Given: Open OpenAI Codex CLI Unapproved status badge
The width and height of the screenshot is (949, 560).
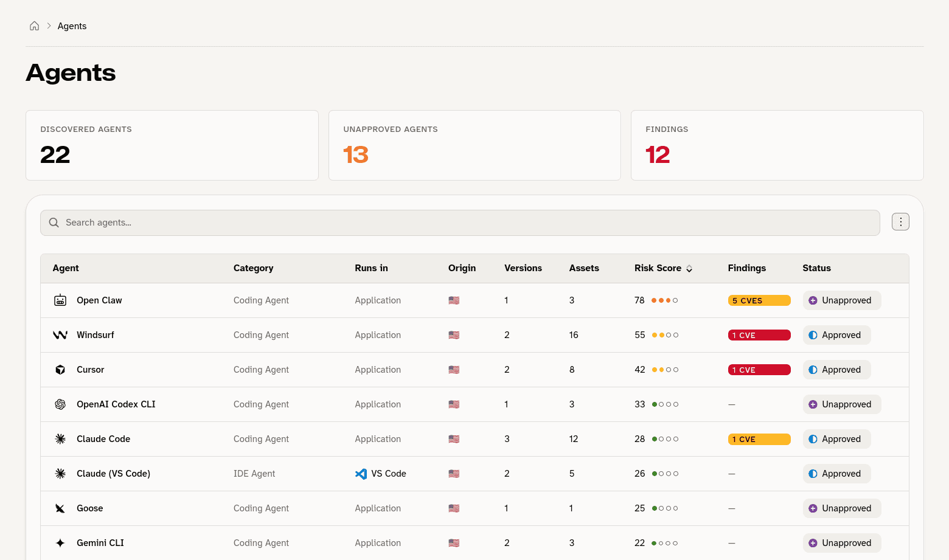Looking at the screenshot, I should click(842, 404).
